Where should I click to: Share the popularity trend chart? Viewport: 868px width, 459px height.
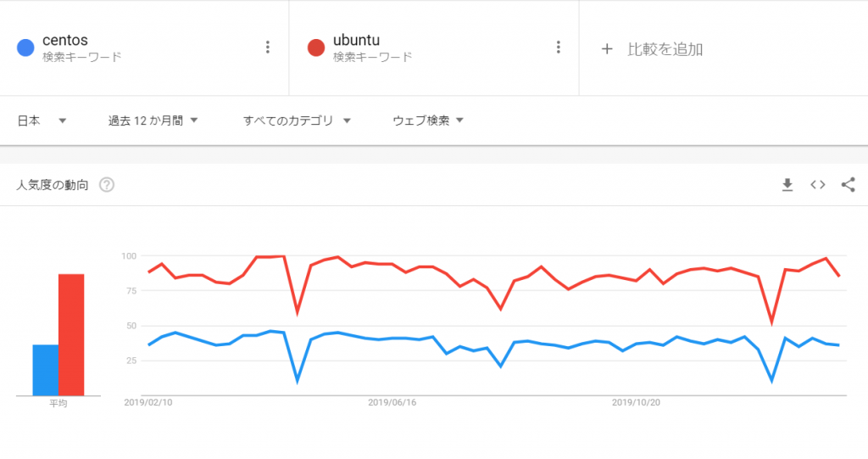(848, 185)
